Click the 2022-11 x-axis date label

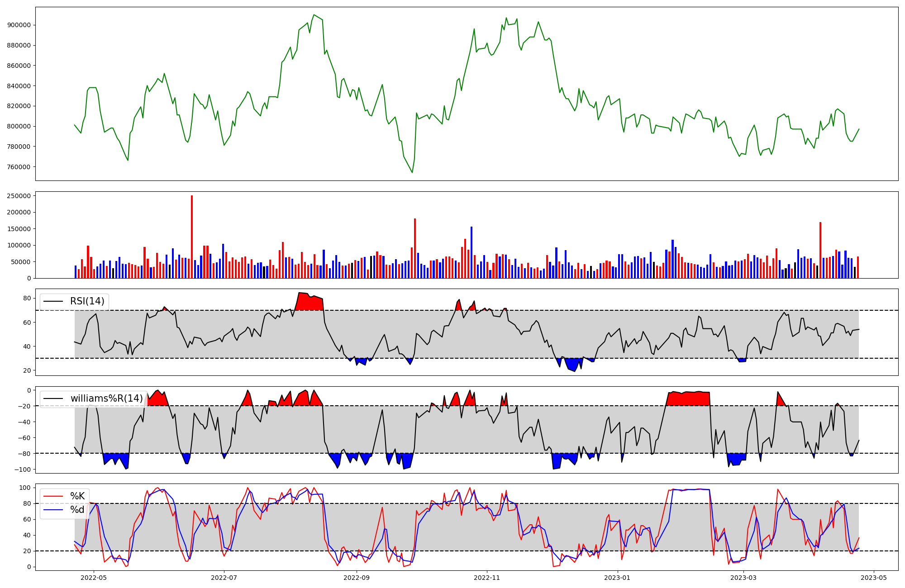pyautogui.click(x=487, y=578)
